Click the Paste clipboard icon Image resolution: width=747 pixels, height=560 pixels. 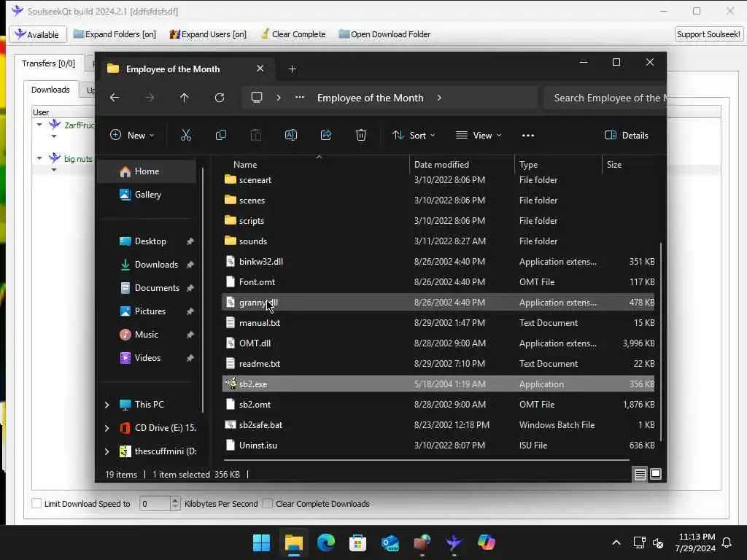256,135
